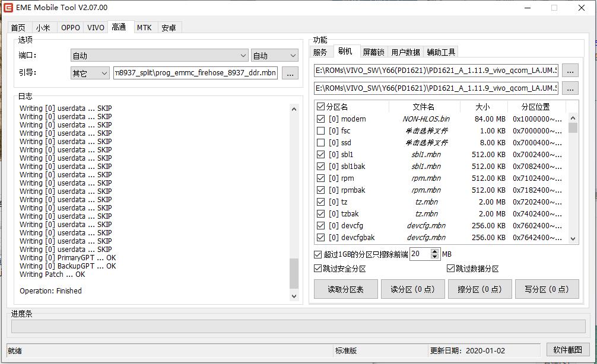Switch to the 小米 tab
Image resolution: width=597 pixels, height=364 pixels.
(43, 28)
